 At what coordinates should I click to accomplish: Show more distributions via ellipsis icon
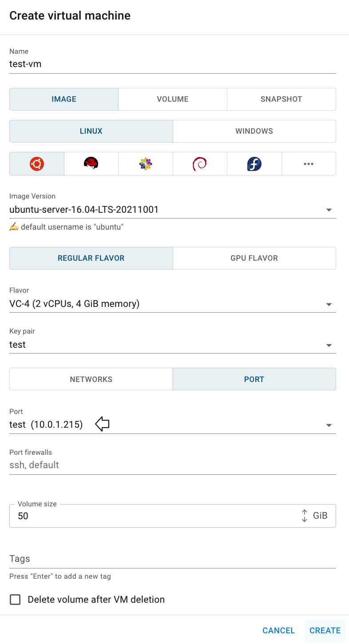click(309, 164)
